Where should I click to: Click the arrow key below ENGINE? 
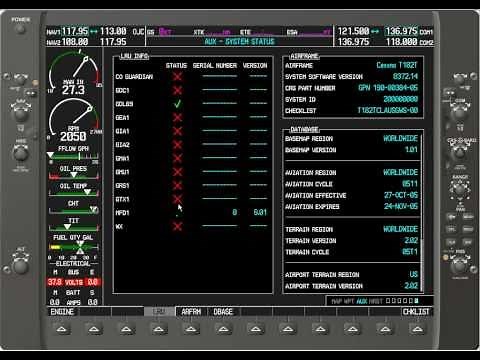pyautogui.click(x=62, y=330)
